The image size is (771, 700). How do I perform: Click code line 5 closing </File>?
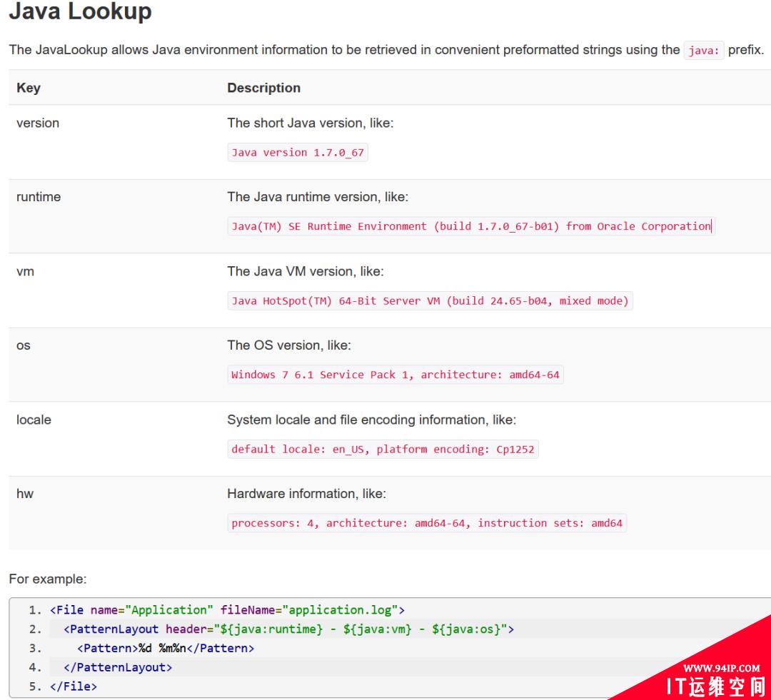pyautogui.click(x=74, y=686)
